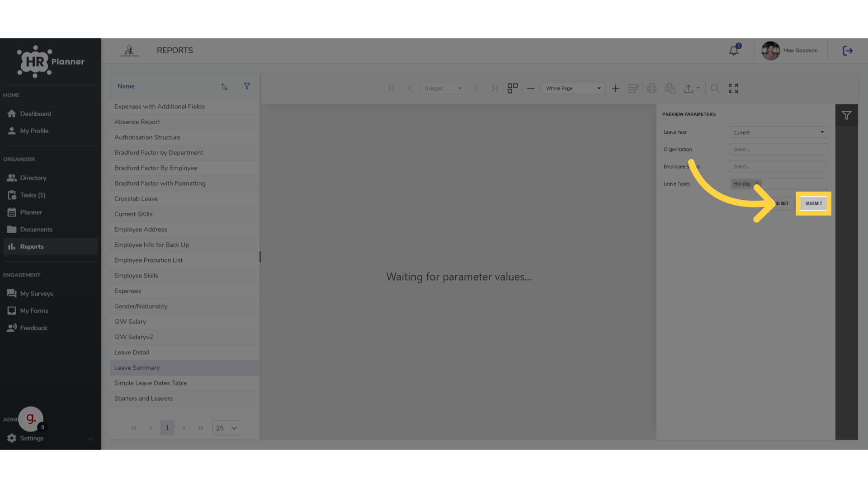Toggle full screen preview
Viewport: 868px width, 488px height.
coord(733,89)
